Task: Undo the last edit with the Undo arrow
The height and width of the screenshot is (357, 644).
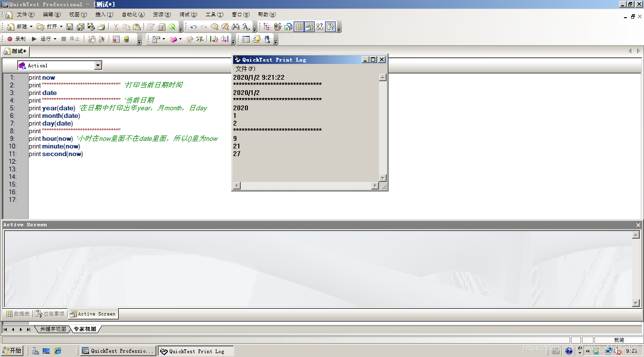Action: coord(193,27)
